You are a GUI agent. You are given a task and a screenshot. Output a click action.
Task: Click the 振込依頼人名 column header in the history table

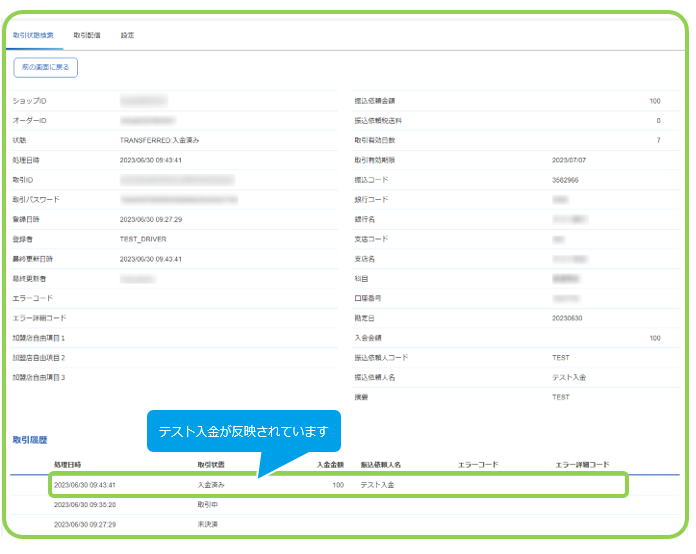click(x=381, y=465)
